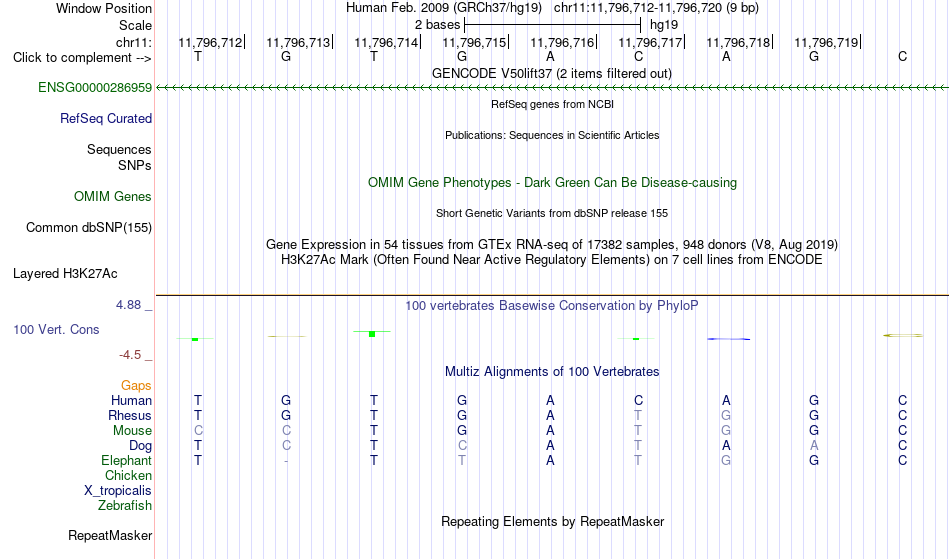Click the -4.5 conservation scale minimum
This screenshot has height=559, width=950.
130,355
